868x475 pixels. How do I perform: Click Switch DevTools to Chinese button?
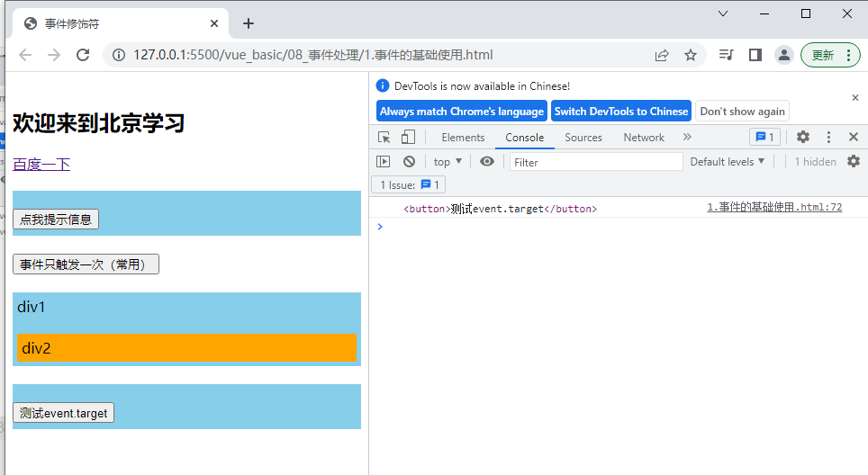[620, 112]
